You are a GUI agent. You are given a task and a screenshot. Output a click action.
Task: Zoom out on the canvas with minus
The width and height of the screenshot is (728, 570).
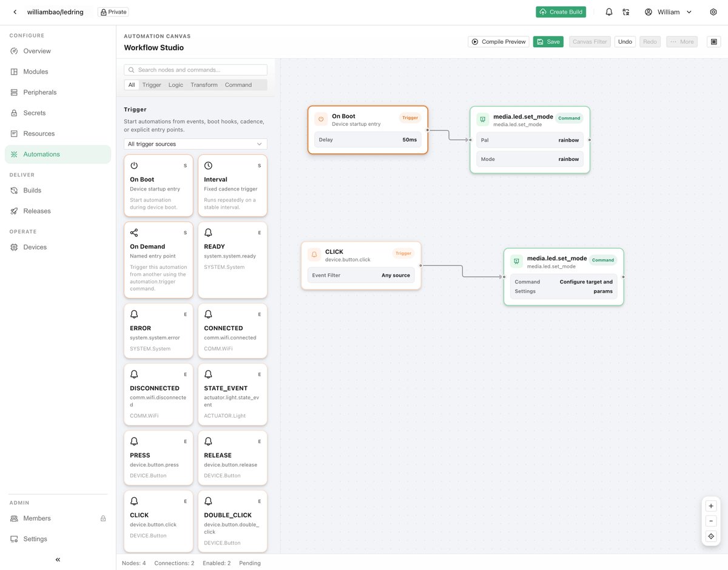(x=711, y=521)
